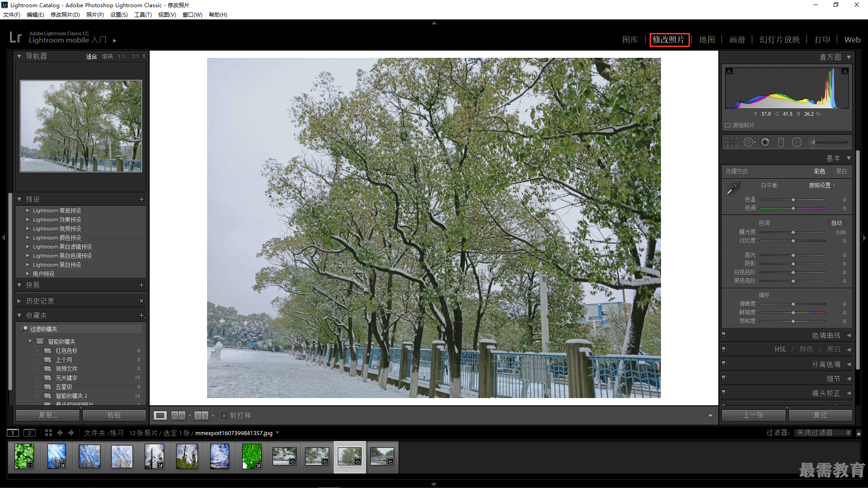868x488 pixels.
Task: Collapse the 预设 panel
Action: [x=19, y=199]
